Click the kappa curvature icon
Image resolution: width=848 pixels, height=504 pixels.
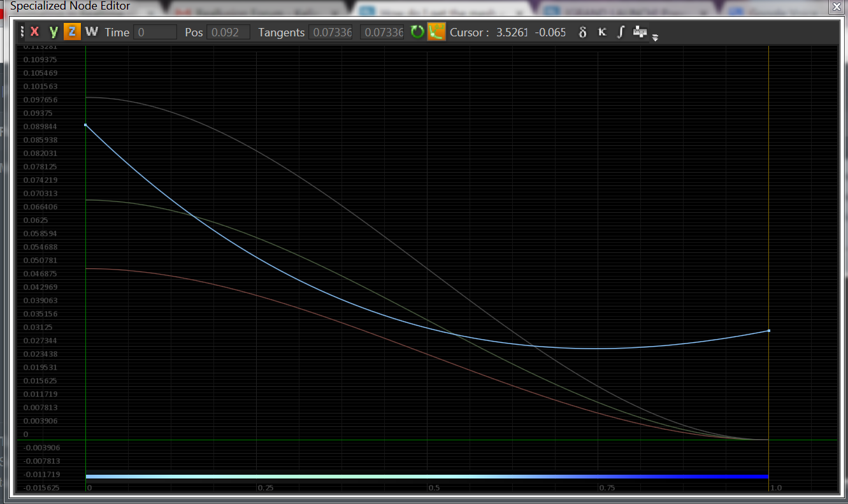601,32
